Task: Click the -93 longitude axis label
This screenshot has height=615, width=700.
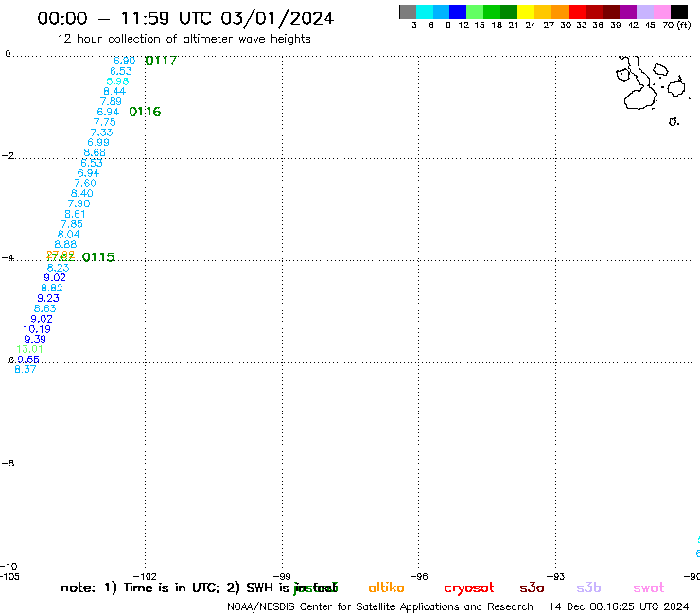Action: coord(556,576)
